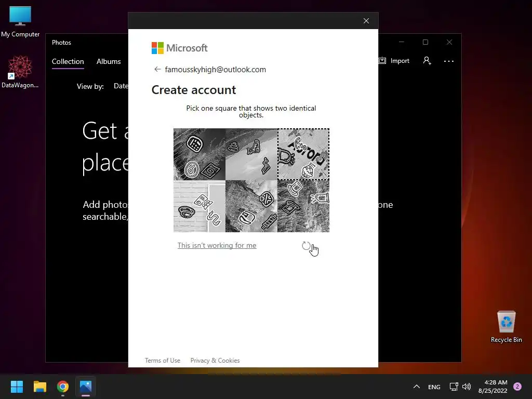Open the Windows Start menu
Viewport: 532px width, 399px height.
pos(17,387)
